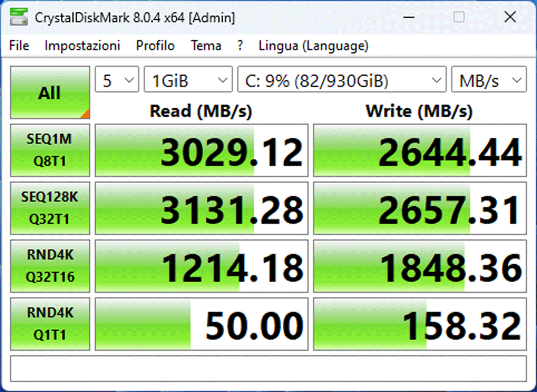
Task: Click the Read (MB/s) column header
Action: tap(201, 111)
